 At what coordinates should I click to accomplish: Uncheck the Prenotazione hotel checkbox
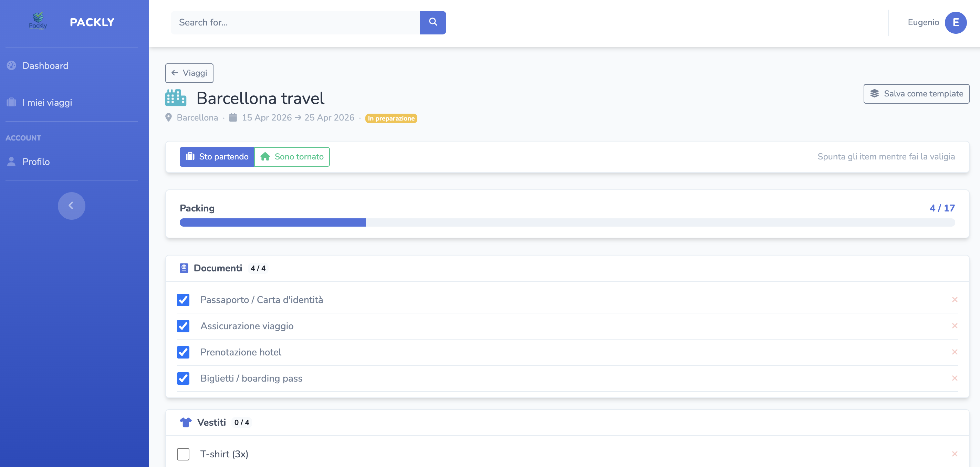tap(183, 352)
